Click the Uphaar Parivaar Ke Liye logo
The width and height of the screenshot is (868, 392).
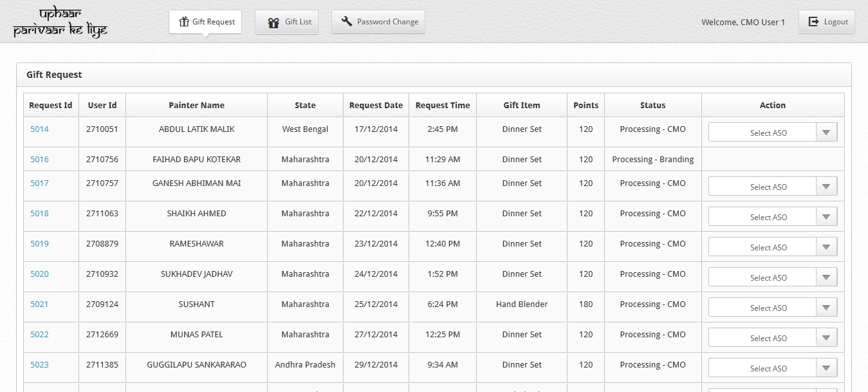tap(60, 23)
